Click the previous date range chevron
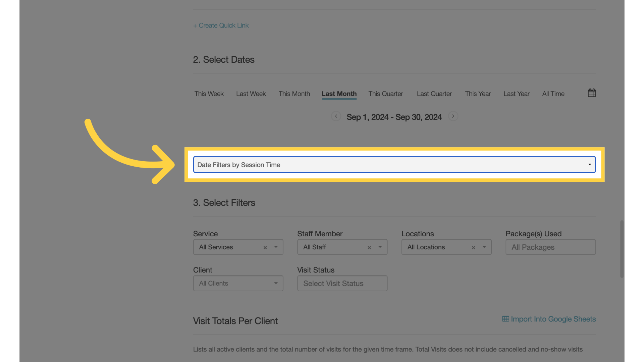Viewport: 644px width, 362px height. click(336, 116)
